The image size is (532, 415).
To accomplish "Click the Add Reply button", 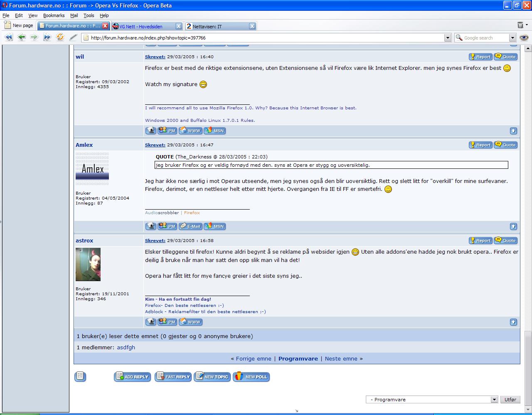I will pyautogui.click(x=133, y=377).
